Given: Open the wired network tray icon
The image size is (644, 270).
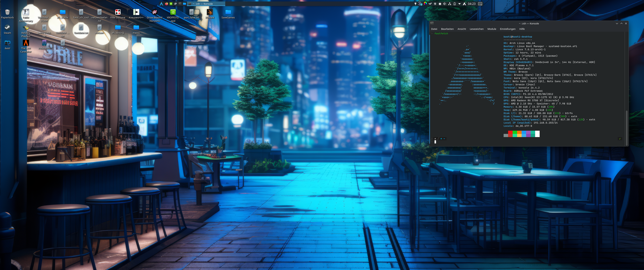Looking at the screenshot, I should click(x=450, y=4).
